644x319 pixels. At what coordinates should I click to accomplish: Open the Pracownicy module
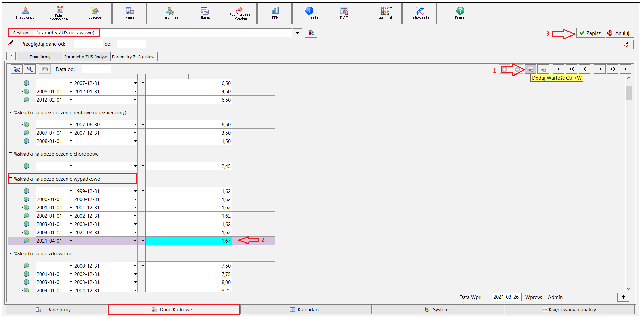coord(25,13)
